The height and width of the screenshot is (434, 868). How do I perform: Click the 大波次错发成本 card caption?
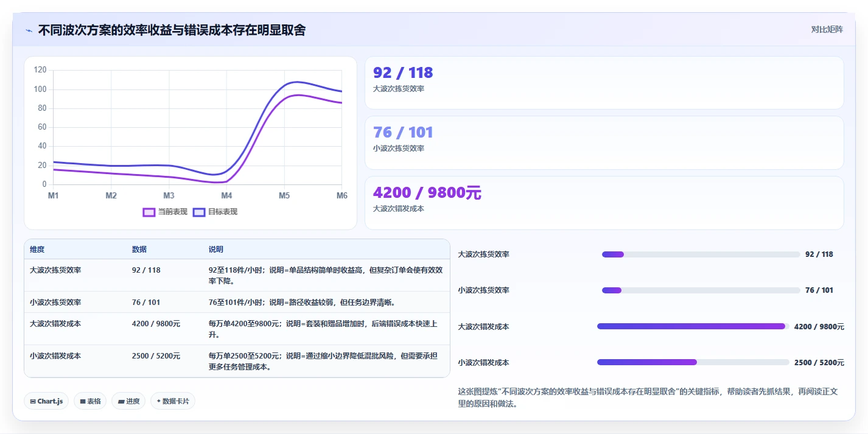point(399,209)
